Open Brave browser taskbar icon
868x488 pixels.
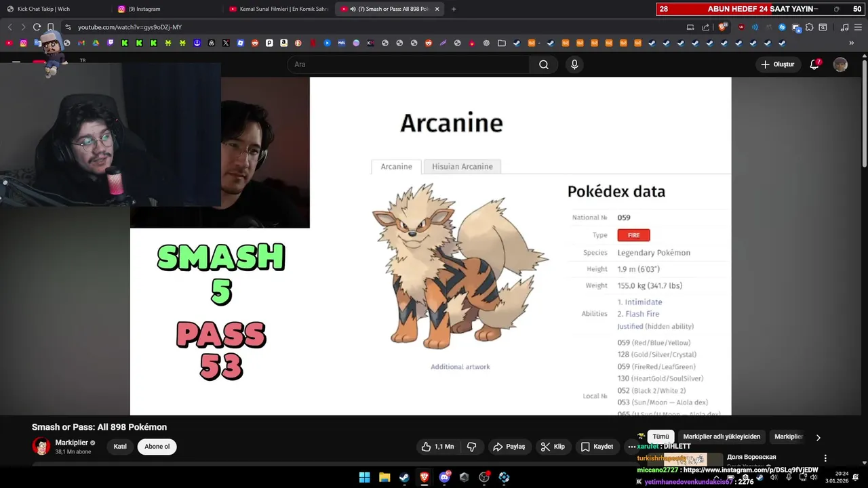point(425,477)
